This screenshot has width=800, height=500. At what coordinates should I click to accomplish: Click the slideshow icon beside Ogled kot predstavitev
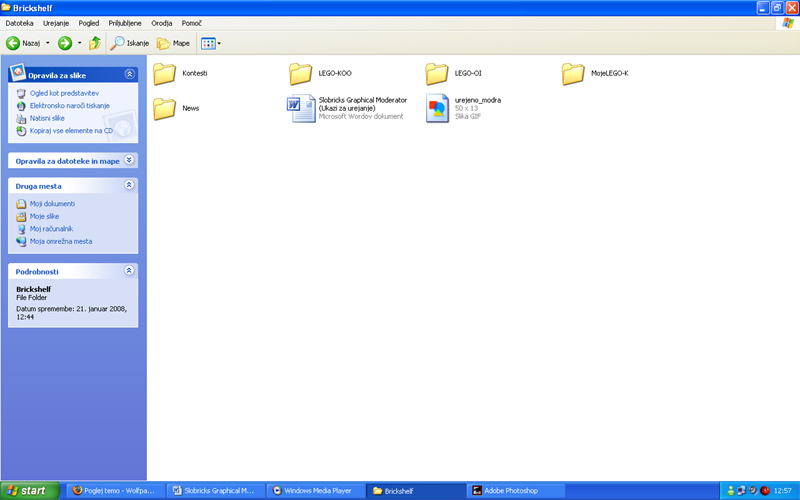tap(21, 93)
